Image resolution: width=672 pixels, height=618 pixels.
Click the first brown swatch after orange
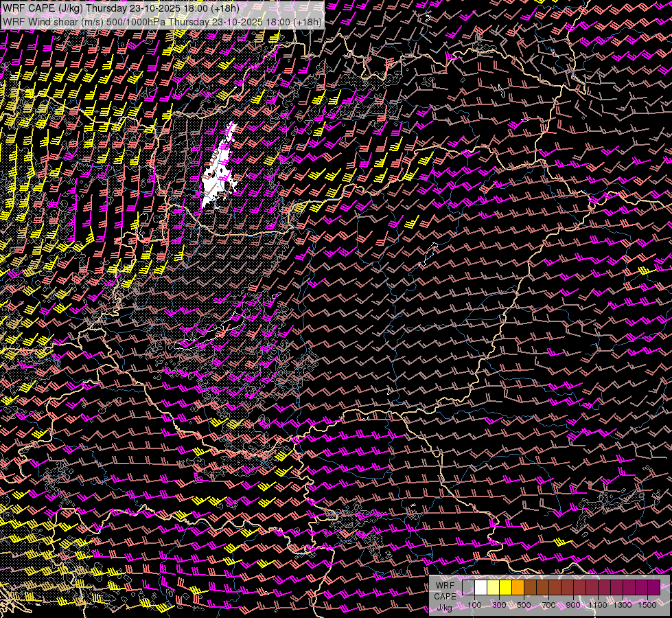[x=530, y=588]
